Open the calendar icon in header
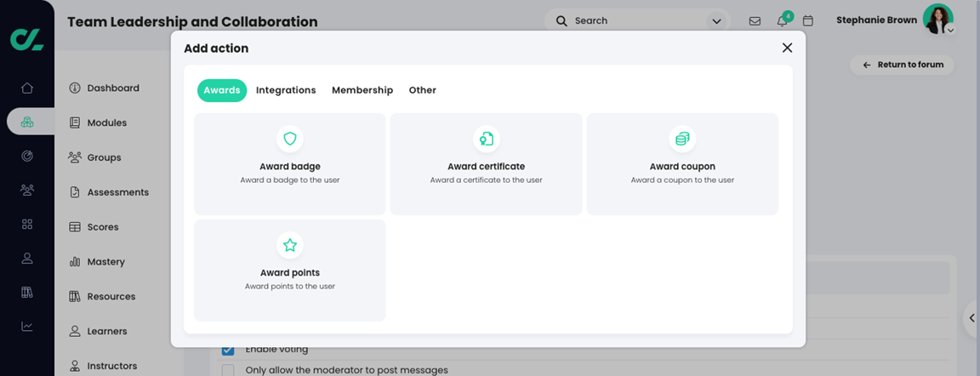This screenshot has height=376, width=980. click(808, 21)
